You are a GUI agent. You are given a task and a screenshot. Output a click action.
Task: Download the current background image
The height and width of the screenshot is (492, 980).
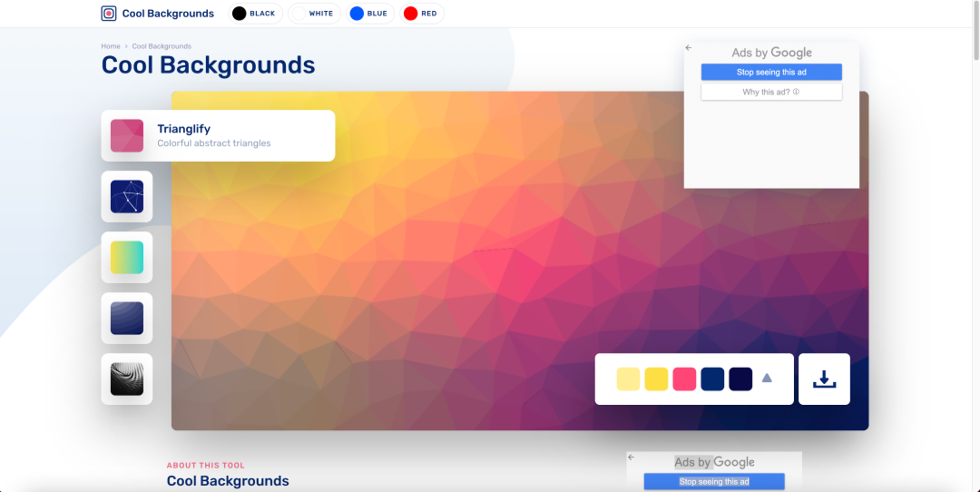coord(824,379)
